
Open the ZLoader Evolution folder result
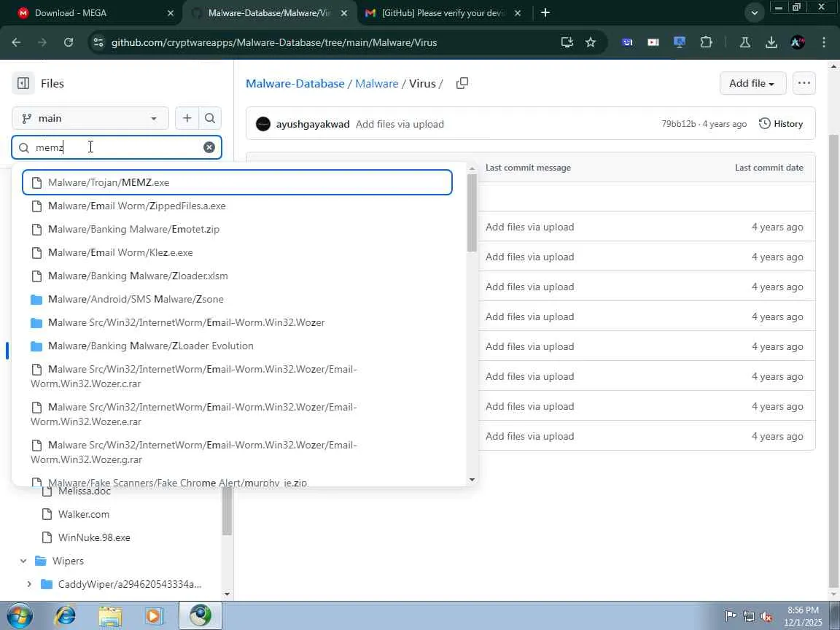pyautogui.click(x=237, y=346)
